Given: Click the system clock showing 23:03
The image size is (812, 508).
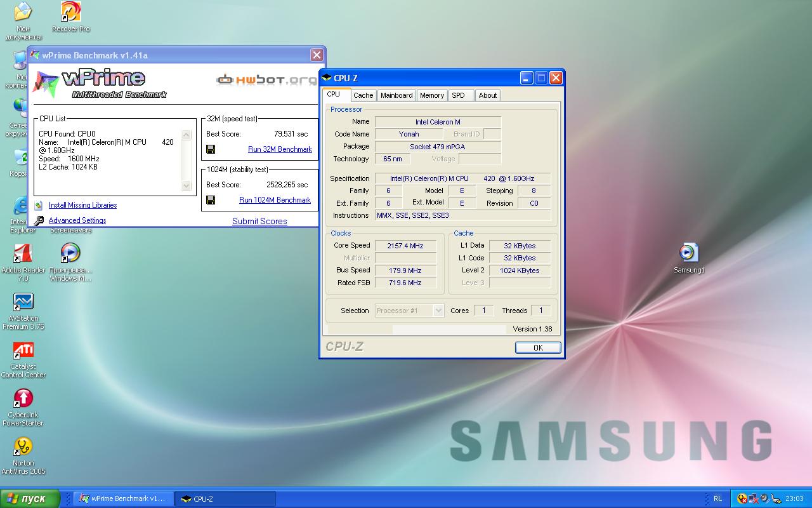Looking at the screenshot, I should coord(794,498).
